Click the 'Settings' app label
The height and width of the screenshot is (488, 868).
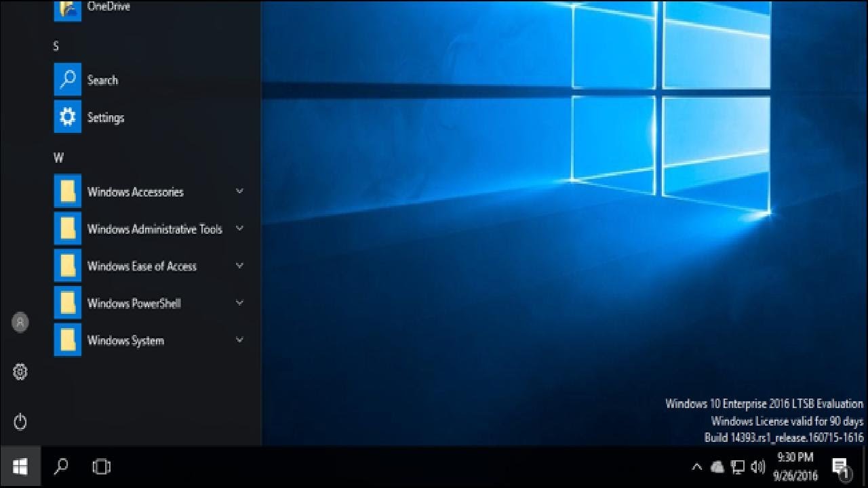point(106,118)
